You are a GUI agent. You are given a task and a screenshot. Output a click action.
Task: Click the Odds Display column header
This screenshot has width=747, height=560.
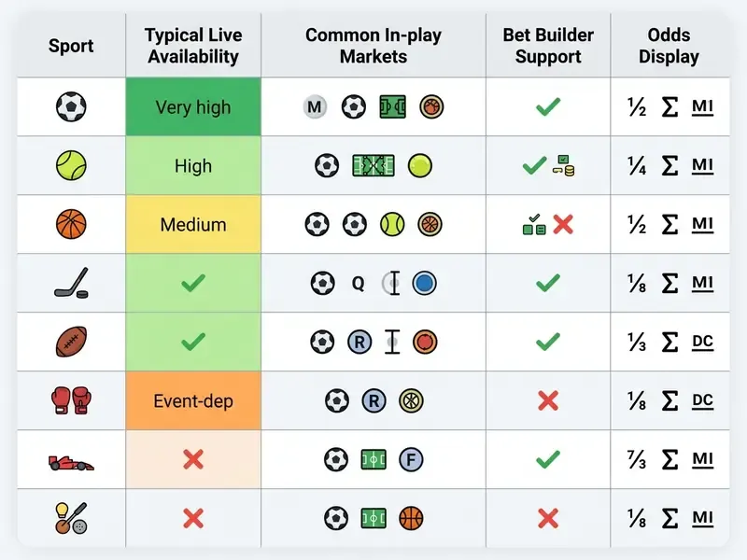coord(669,46)
